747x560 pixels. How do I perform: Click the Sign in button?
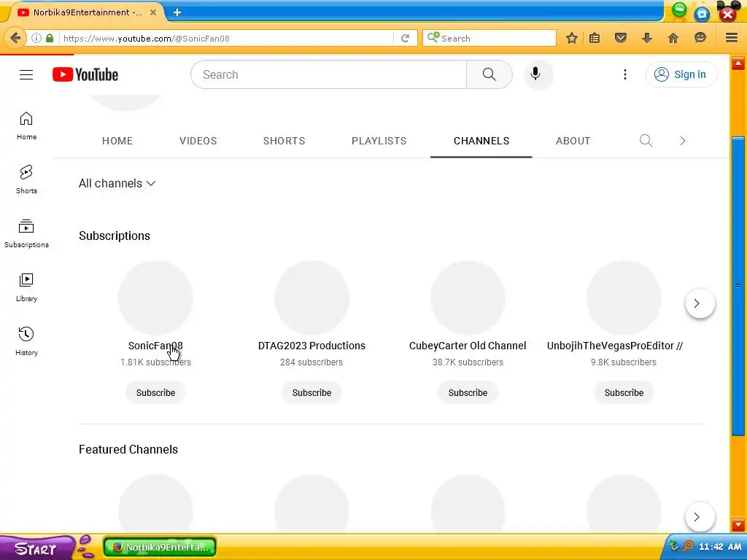(681, 74)
